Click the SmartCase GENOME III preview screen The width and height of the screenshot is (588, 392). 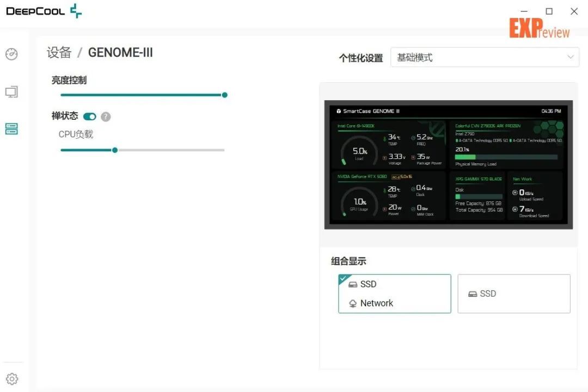[449, 164]
